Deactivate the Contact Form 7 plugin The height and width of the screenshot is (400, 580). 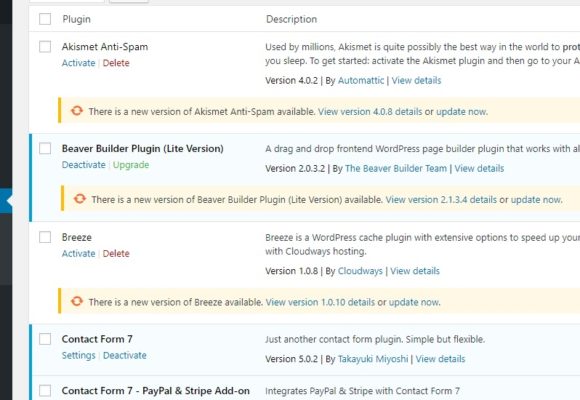pyautogui.click(x=125, y=355)
